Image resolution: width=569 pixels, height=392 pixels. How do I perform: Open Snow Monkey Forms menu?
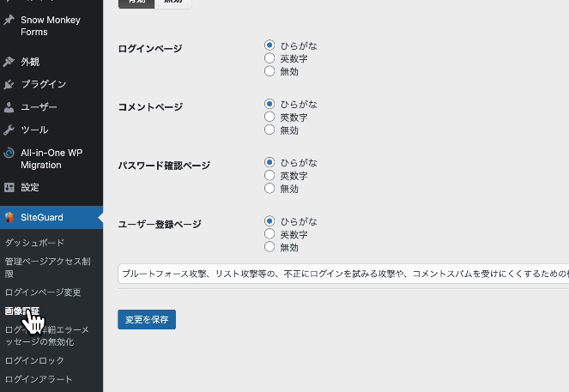point(51,26)
